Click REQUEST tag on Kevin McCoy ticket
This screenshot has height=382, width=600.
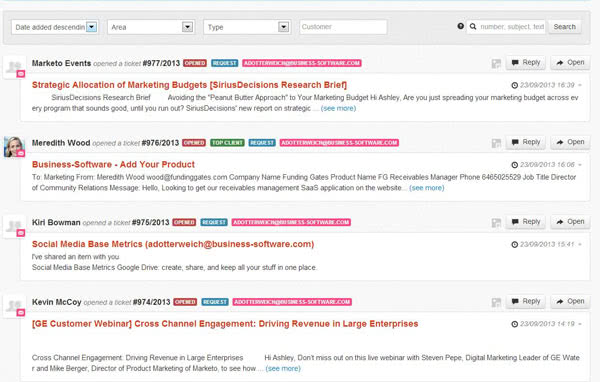pos(215,302)
